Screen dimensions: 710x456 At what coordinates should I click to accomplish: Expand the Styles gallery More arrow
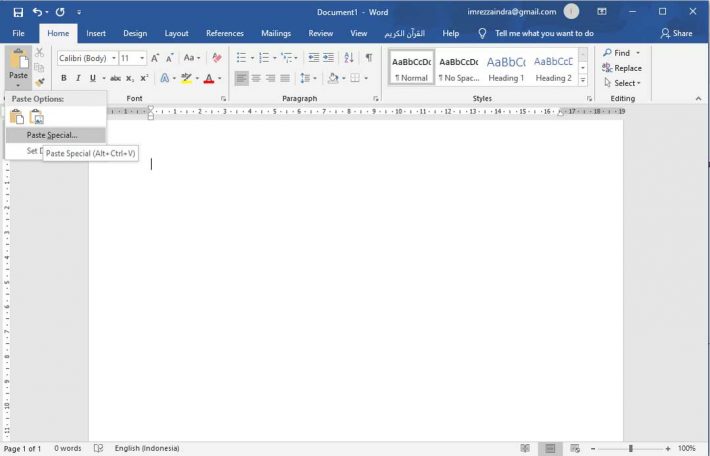[x=583, y=80]
